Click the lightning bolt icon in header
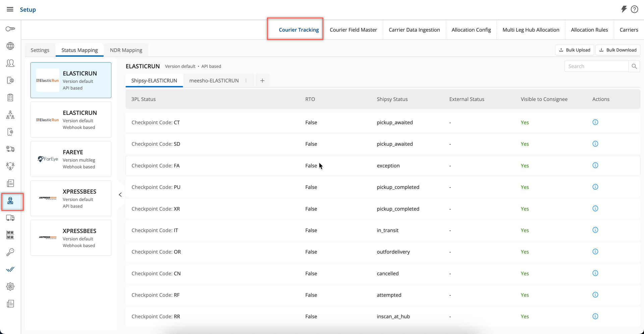 [624, 9]
